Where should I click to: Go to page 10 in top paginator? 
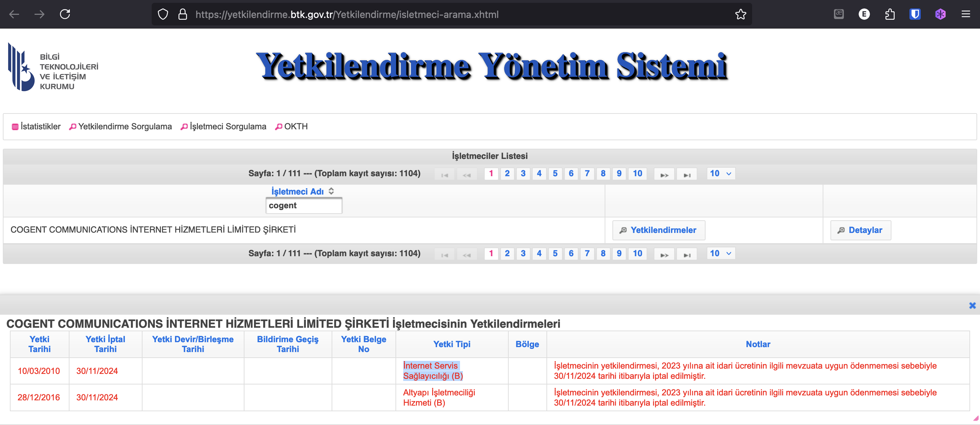[637, 173]
